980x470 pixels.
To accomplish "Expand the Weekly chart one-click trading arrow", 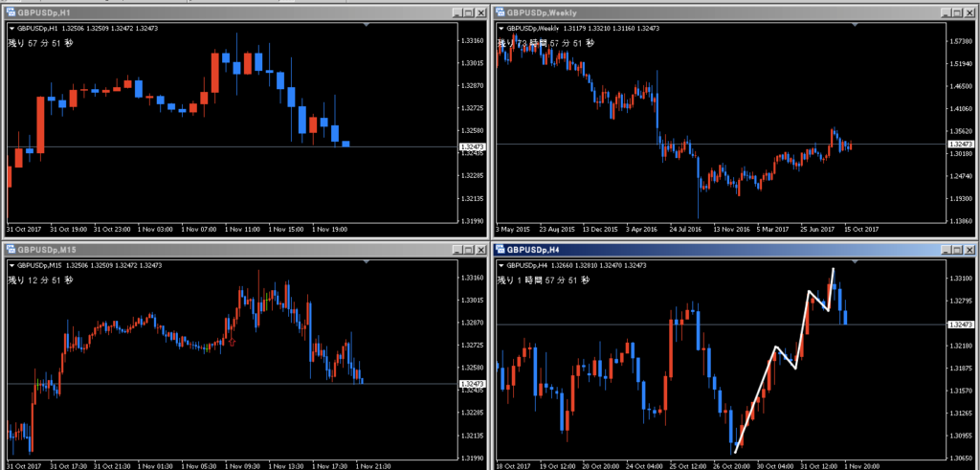I will [x=500, y=29].
